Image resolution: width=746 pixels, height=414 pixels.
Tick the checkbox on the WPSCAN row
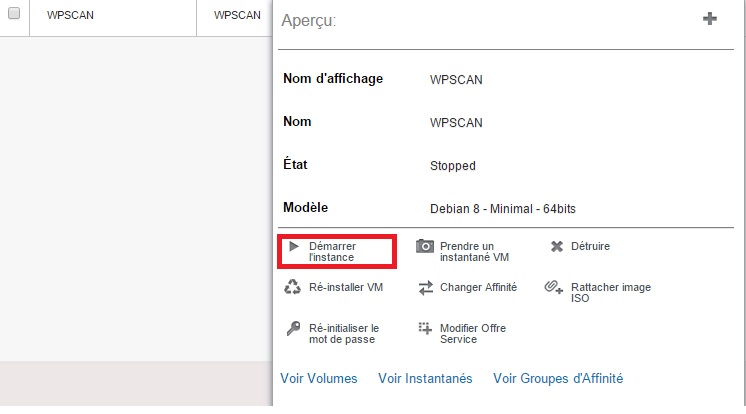pyautogui.click(x=14, y=15)
